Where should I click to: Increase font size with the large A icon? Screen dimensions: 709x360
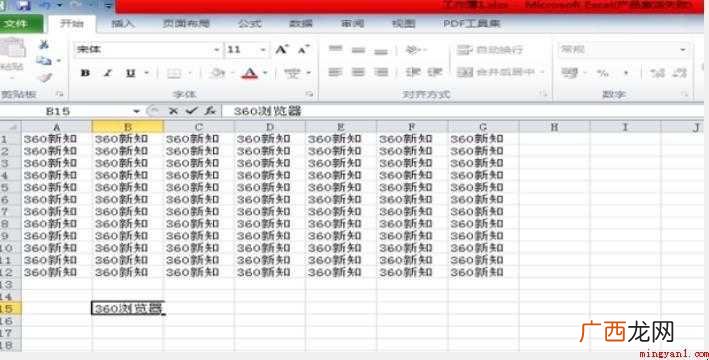point(282,49)
